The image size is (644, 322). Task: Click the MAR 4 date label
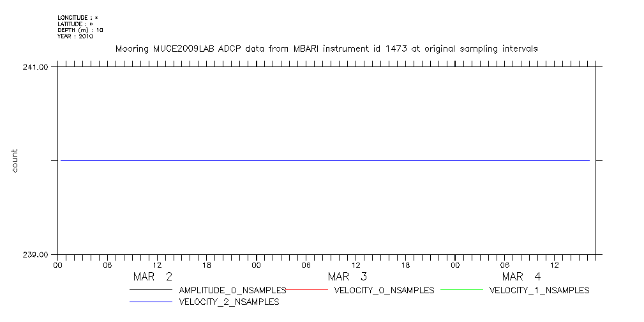[521, 277]
